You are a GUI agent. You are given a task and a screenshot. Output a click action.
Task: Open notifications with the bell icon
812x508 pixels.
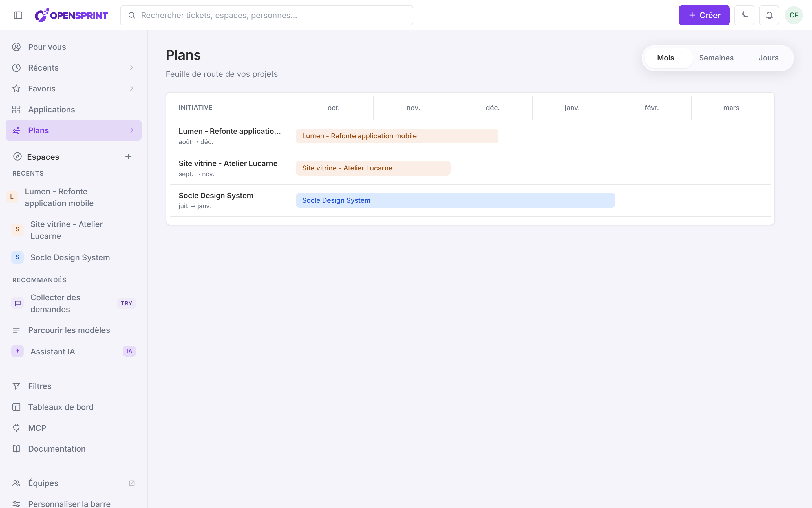coord(769,15)
